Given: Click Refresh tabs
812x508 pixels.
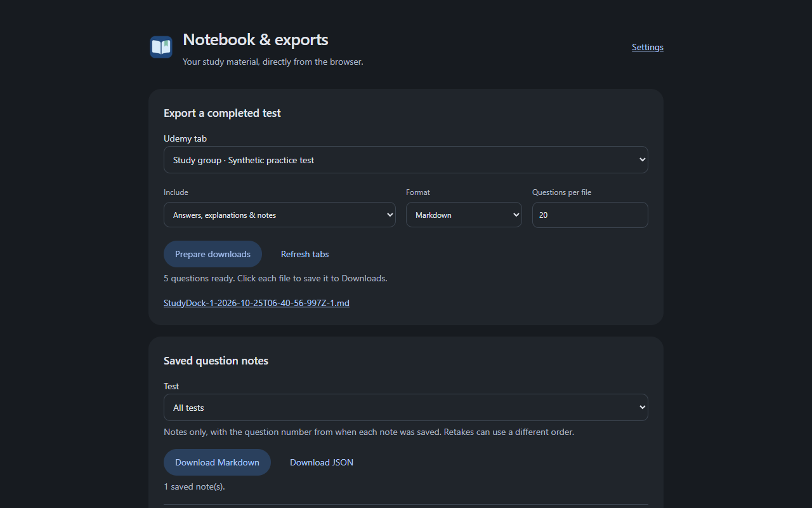Looking at the screenshot, I should coord(305,254).
